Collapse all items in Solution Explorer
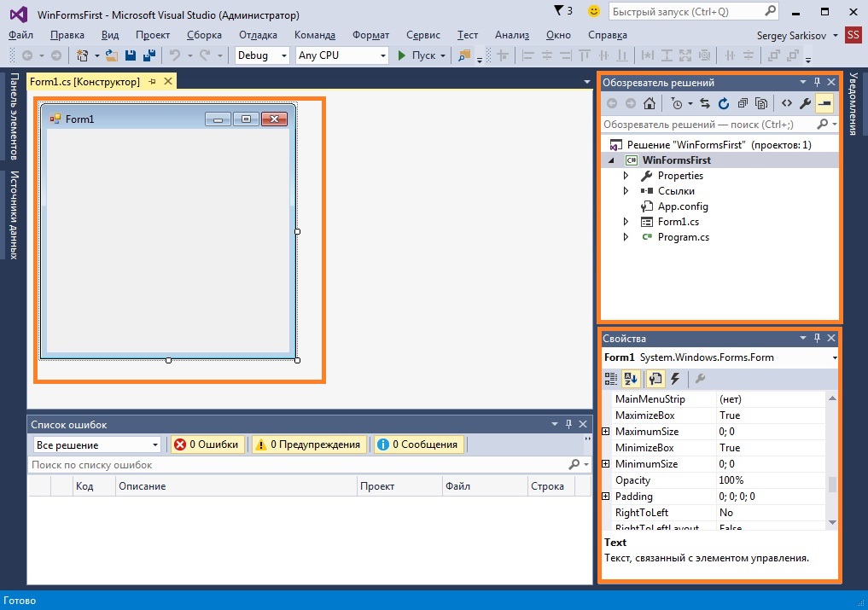This screenshot has width=868, height=610. pyautogui.click(x=743, y=103)
